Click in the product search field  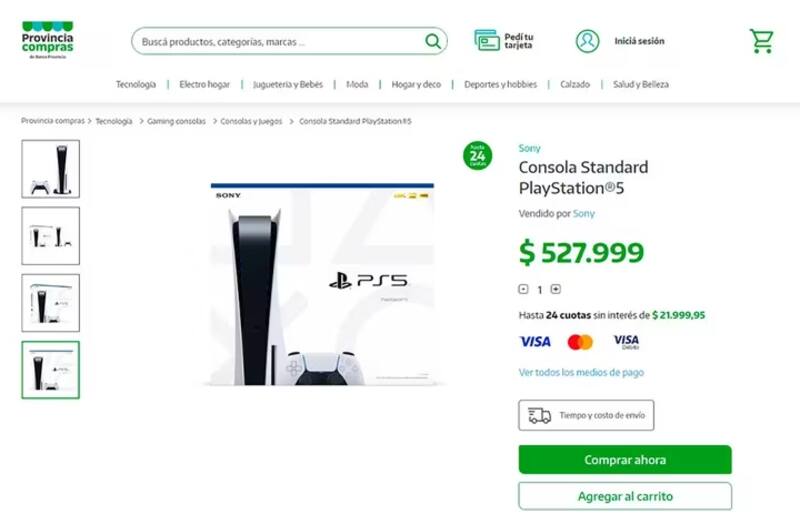coord(278,41)
